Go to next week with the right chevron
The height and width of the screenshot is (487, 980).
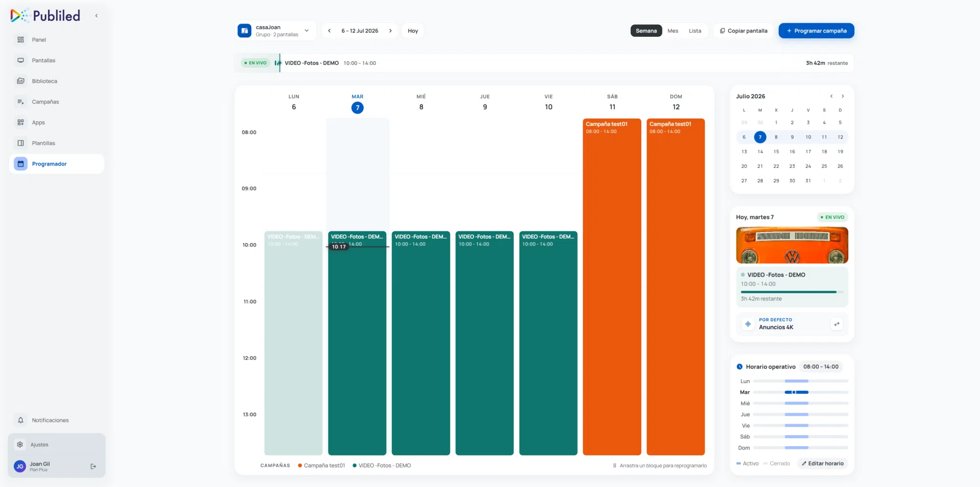tap(390, 31)
